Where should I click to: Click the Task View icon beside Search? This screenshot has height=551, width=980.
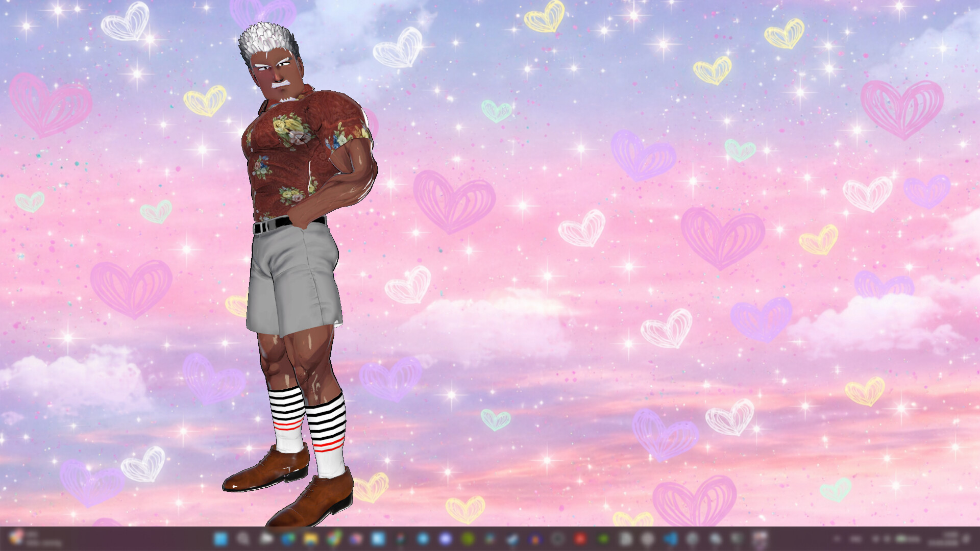(266, 539)
